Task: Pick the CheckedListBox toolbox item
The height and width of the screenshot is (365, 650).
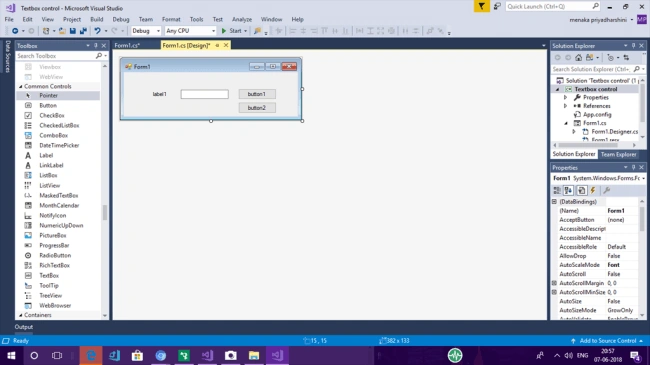Action: click(59, 125)
